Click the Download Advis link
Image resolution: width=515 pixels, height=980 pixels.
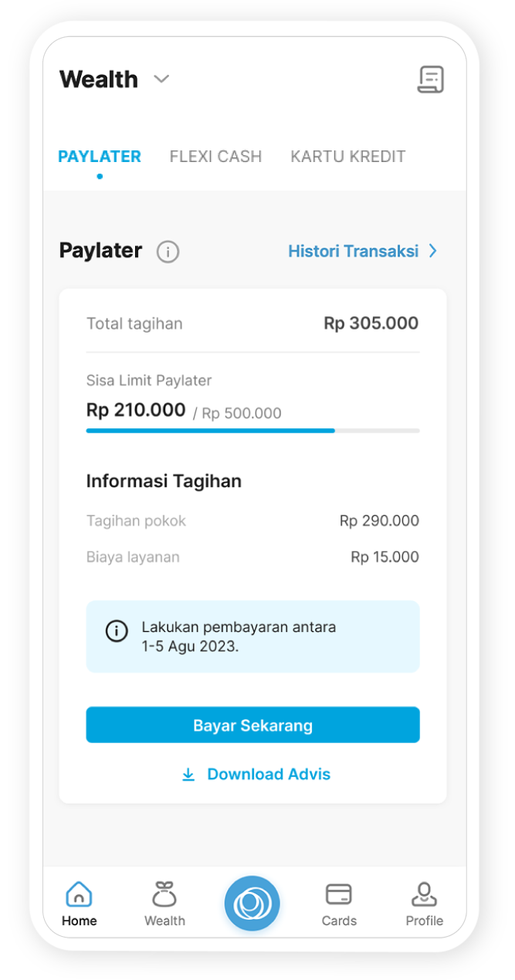click(x=268, y=774)
